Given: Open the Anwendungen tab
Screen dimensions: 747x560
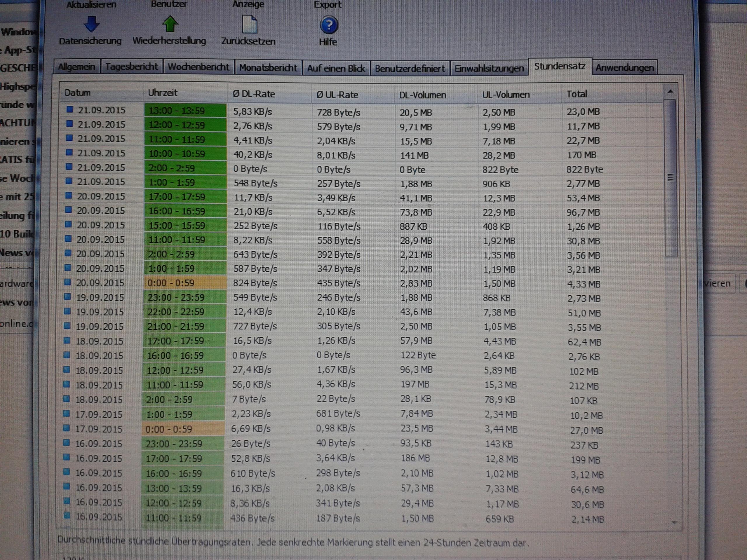Looking at the screenshot, I should 624,68.
